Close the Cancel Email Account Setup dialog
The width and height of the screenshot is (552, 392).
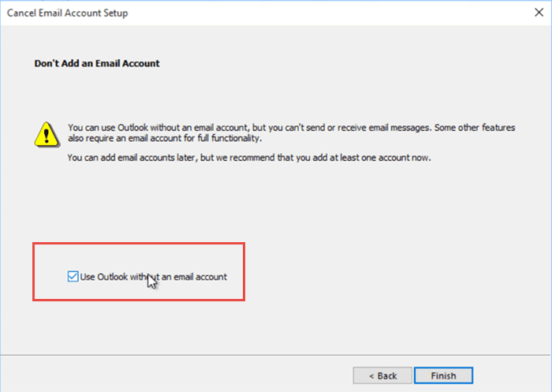coord(539,13)
